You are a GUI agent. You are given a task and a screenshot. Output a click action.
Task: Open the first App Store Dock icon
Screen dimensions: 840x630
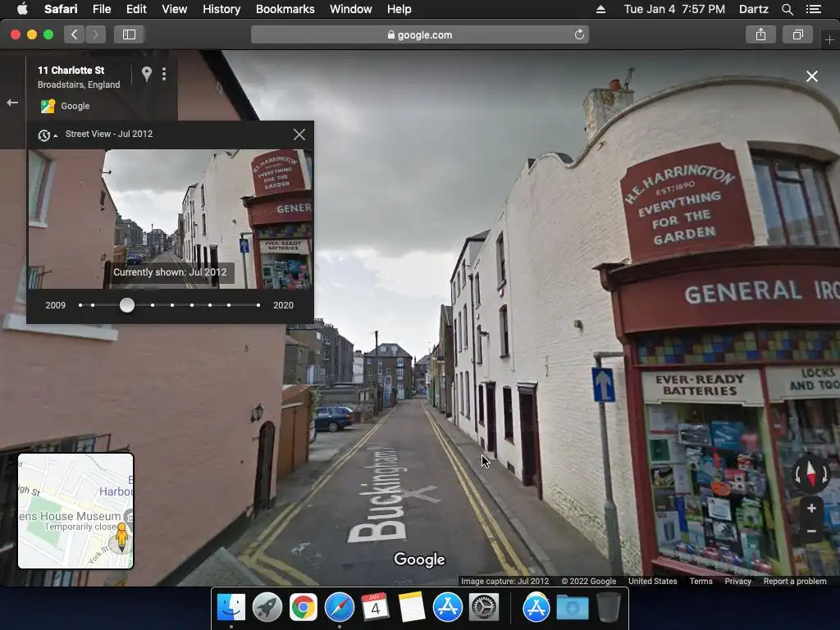click(x=447, y=608)
